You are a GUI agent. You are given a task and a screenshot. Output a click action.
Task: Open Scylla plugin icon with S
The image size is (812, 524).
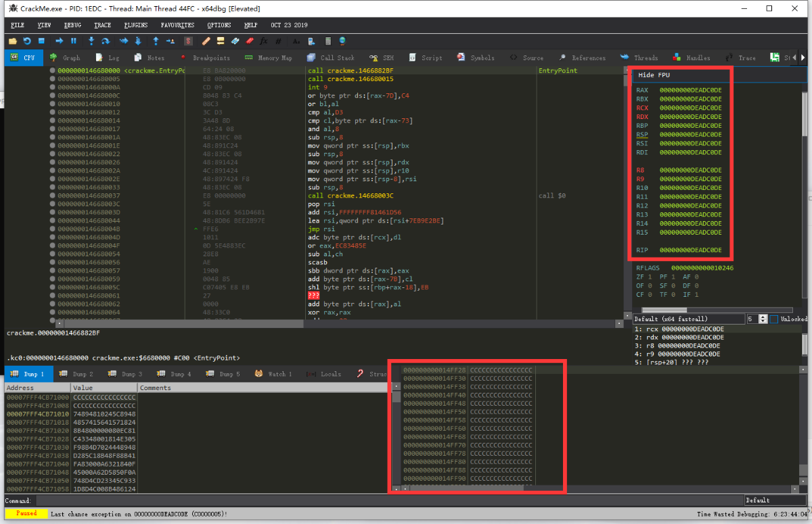point(189,41)
